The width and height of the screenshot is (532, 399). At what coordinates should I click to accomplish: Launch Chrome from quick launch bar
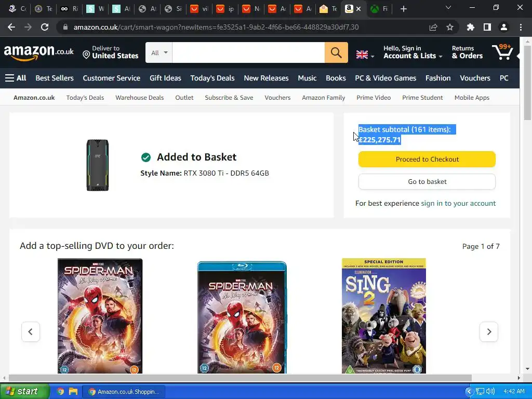[60, 392]
